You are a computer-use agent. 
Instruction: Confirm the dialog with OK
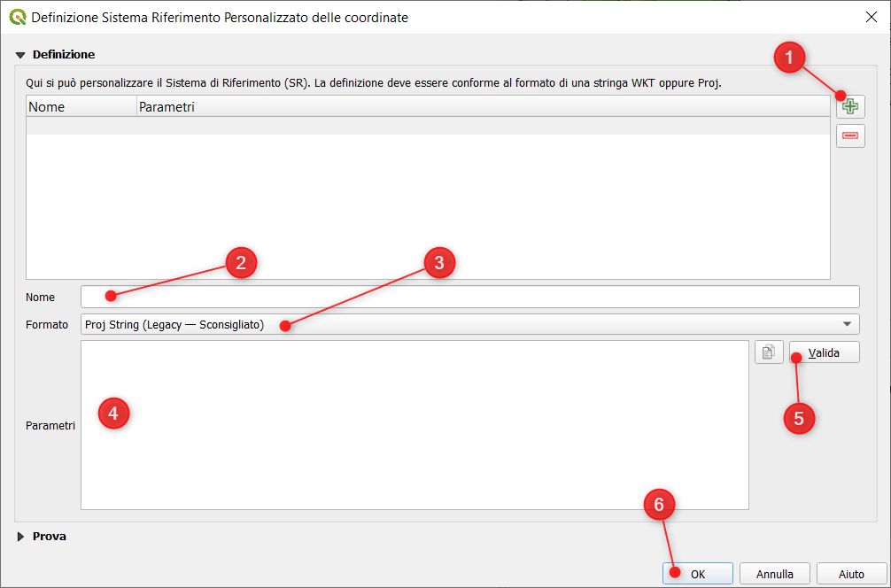pos(697,574)
